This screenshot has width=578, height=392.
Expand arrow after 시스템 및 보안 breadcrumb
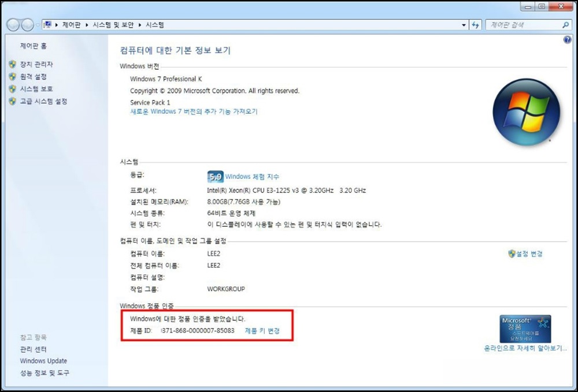140,25
